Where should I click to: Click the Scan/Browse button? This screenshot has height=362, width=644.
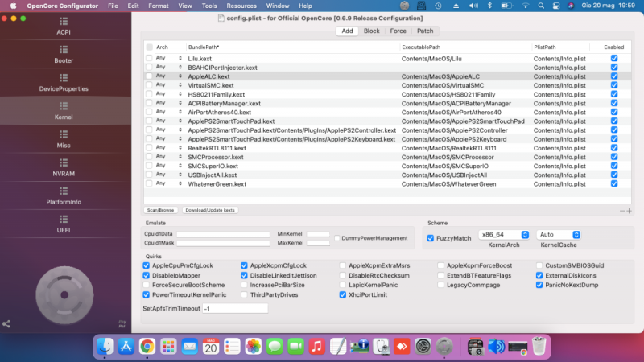click(x=162, y=210)
